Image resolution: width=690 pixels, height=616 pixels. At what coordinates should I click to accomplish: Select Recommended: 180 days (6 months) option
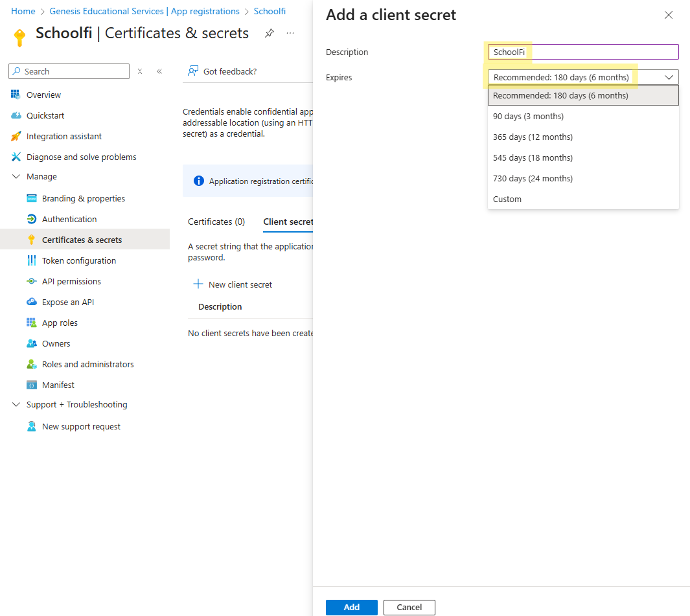(x=583, y=95)
